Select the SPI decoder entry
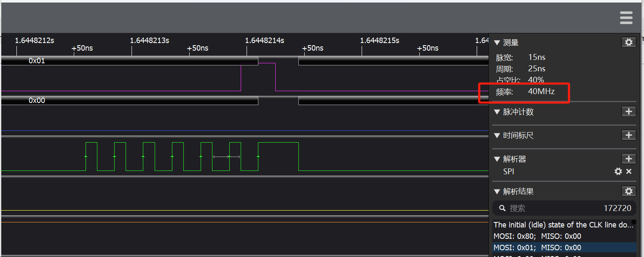The image size is (644, 257). (508, 171)
